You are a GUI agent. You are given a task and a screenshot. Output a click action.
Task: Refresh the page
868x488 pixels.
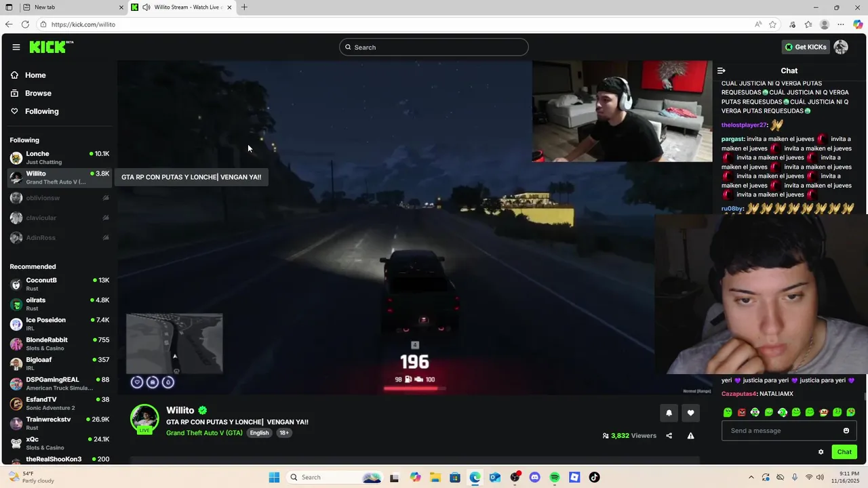pyautogui.click(x=25, y=24)
